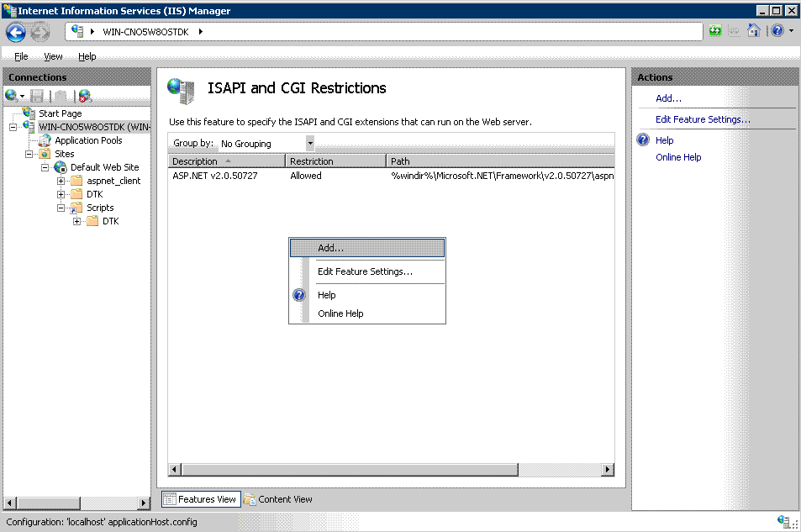Click Application Pools icon in tree
Viewport: 801px width, 532px height.
click(x=45, y=140)
